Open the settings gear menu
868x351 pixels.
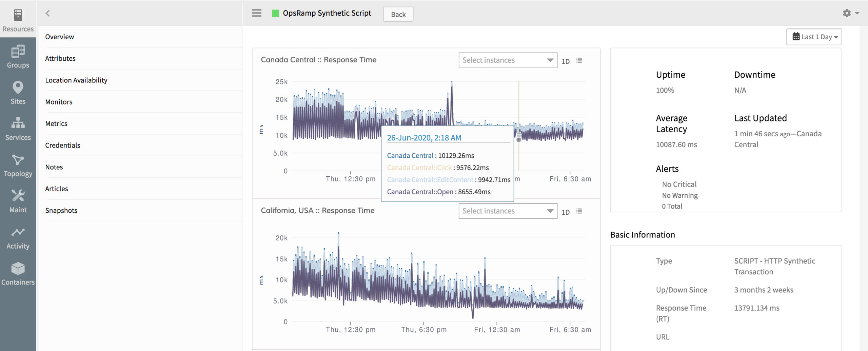(850, 13)
